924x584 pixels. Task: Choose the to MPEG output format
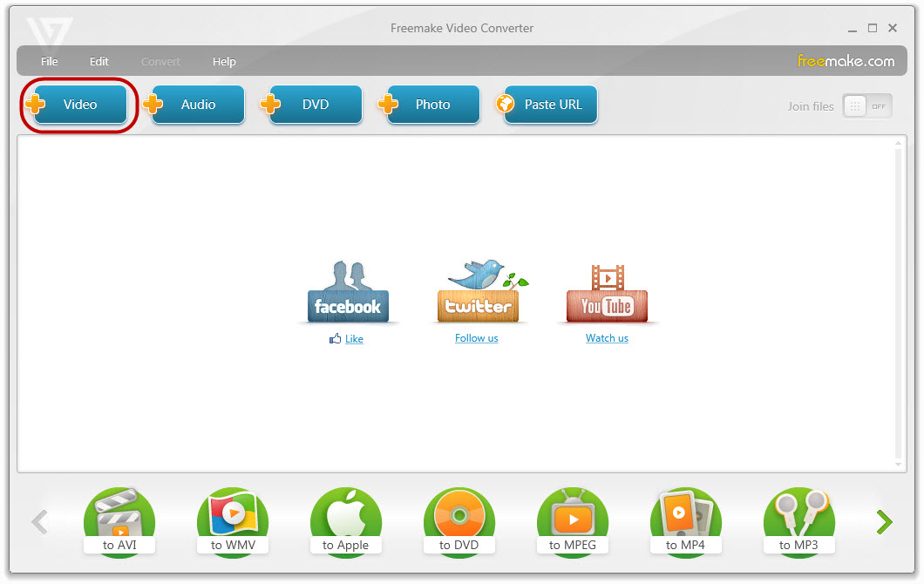click(x=573, y=521)
